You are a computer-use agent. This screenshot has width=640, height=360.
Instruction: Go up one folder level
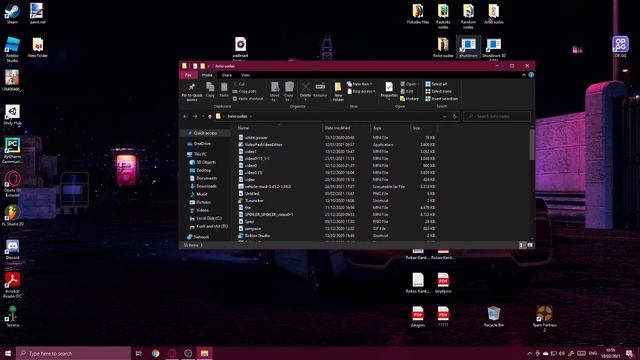pyautogui.click(x=210, y=117)
